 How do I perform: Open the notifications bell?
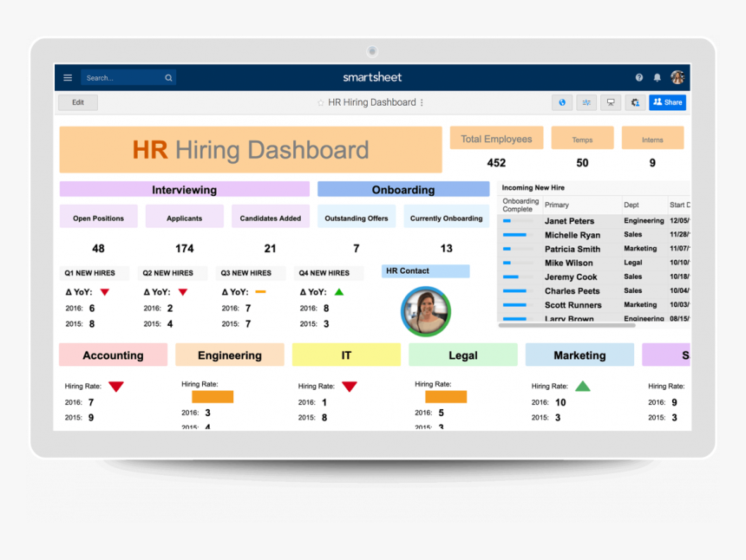(658, 78)
